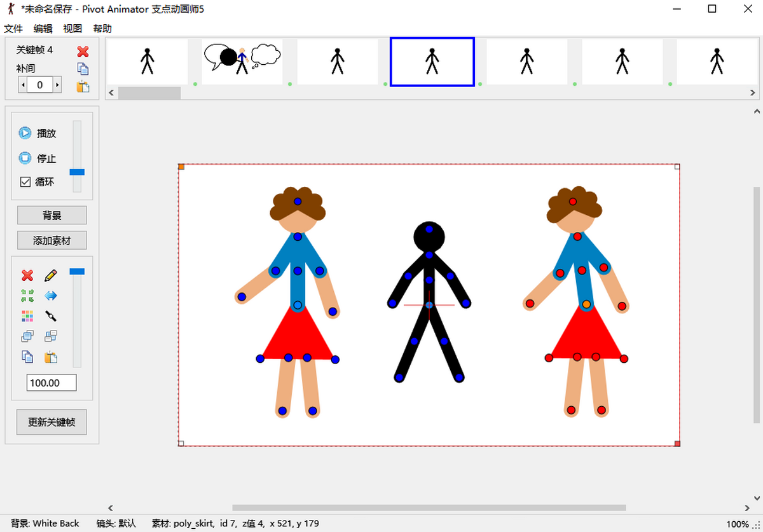
Task: Select the third frame thumbnail in timeline
Action: [x=338, y=61]
